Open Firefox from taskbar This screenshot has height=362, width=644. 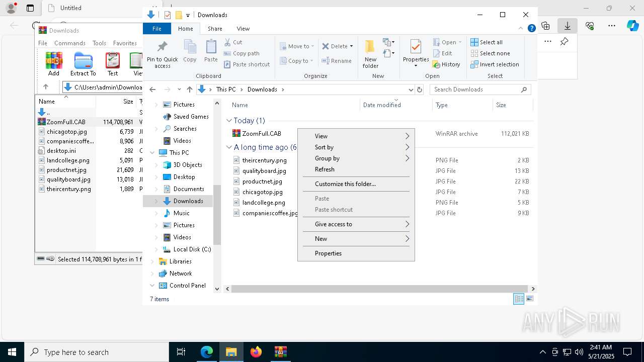(256, 352)
